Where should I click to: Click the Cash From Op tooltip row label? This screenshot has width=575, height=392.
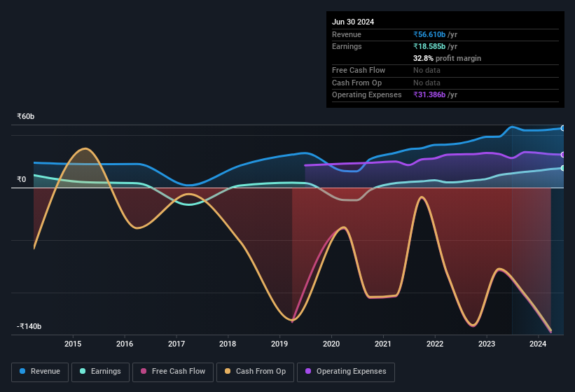[356, 83]
